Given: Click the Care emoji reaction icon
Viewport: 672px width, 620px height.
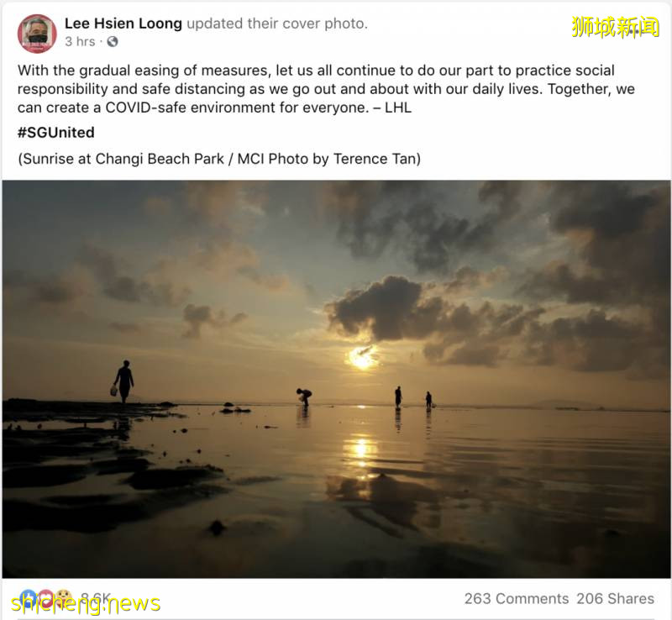Looking at the screenshot, I should (x=64, y=597).
